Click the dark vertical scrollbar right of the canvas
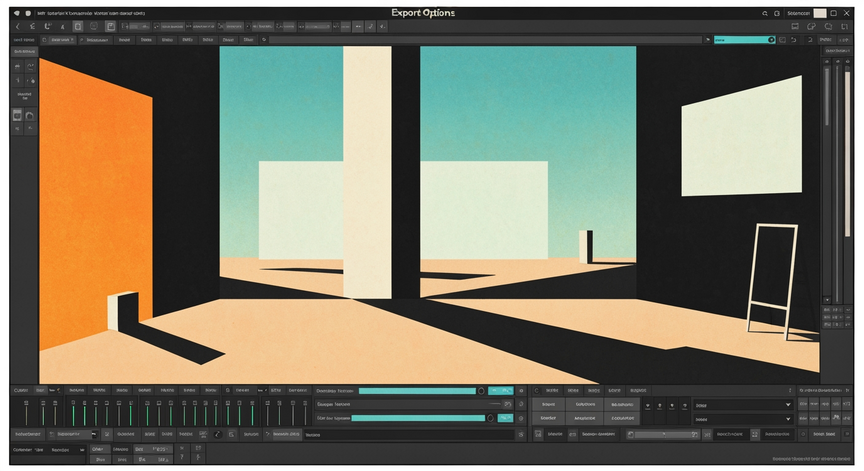864x471 pixels. pos(827,96)
